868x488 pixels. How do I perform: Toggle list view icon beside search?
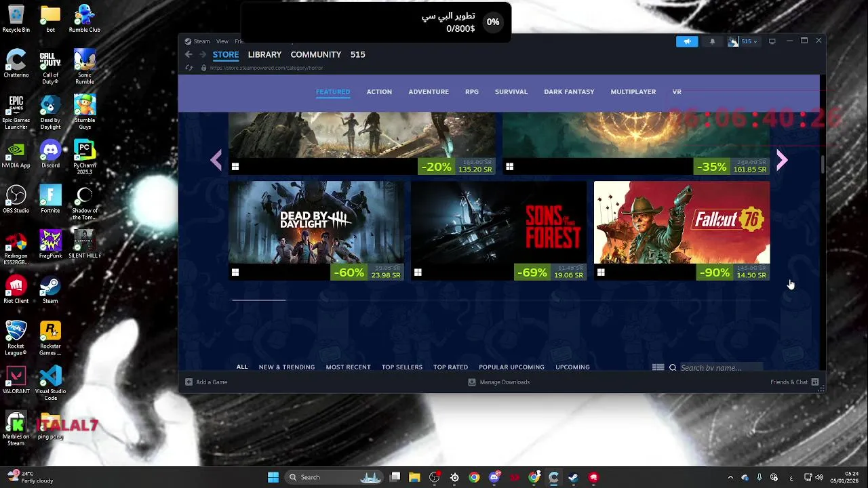point(658,367)
